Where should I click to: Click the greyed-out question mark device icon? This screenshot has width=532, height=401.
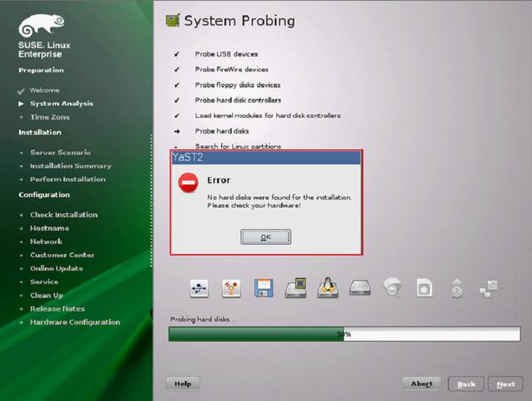[456, 288]
